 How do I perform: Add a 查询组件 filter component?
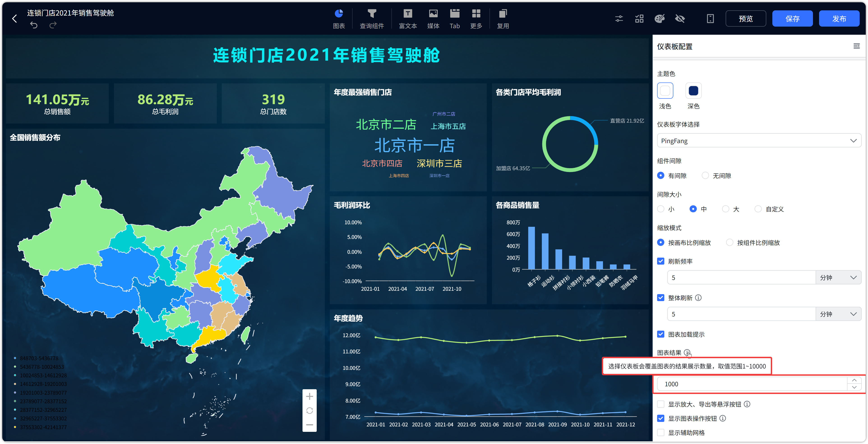click(372, 19)
